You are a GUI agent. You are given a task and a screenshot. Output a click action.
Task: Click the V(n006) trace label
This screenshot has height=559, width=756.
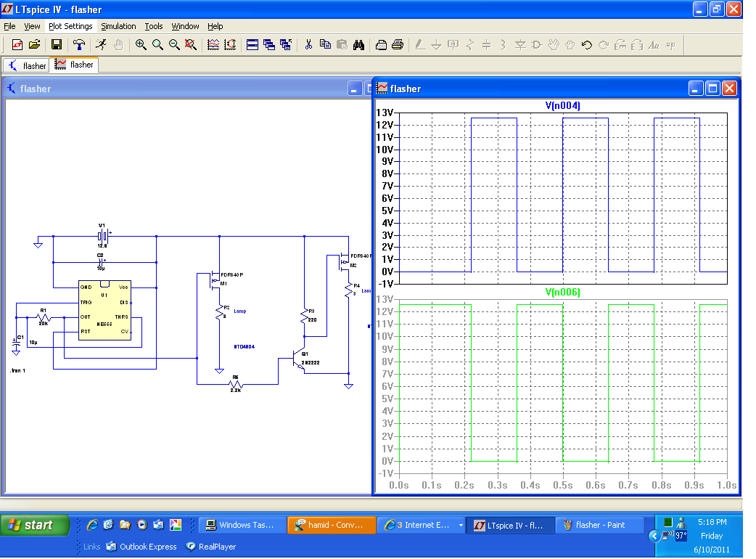(563, 293)
